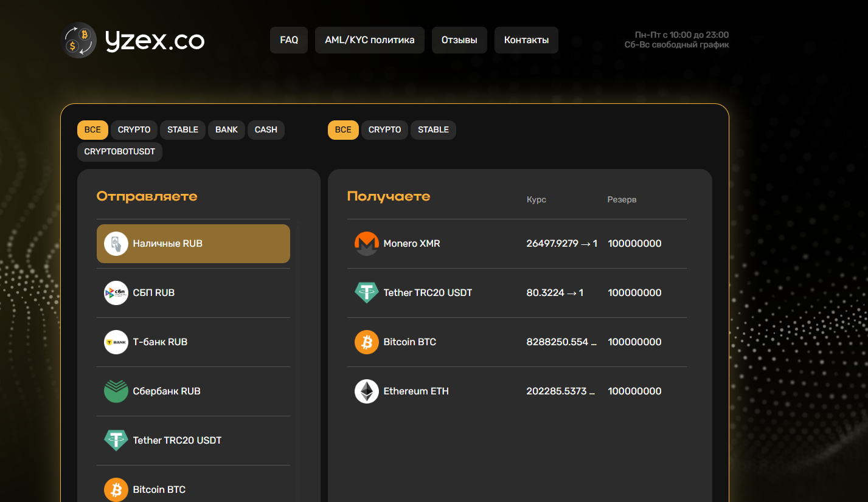Click the Резерв column header
The height and width of the screenshot is (502, 868).
622,200
